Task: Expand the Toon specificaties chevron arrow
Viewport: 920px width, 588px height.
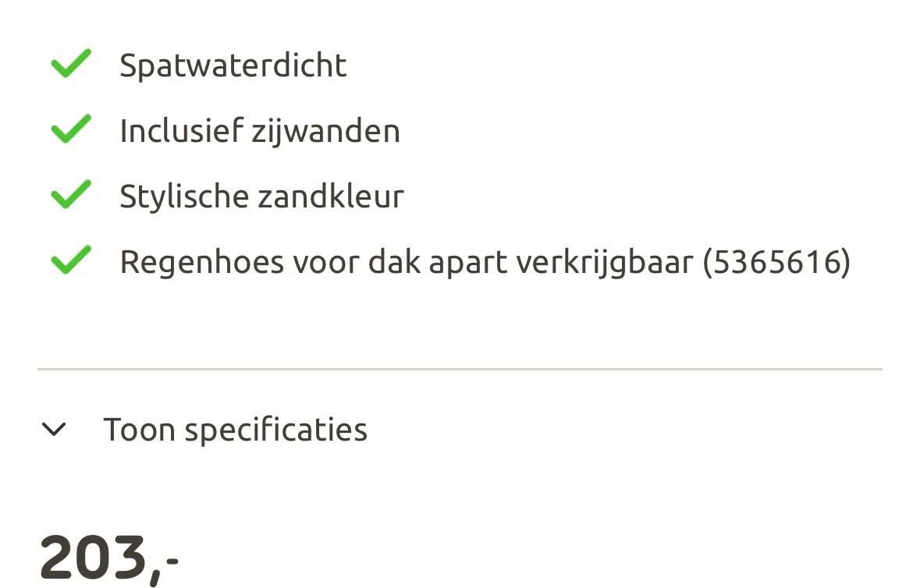Action: tap(54, 429)
